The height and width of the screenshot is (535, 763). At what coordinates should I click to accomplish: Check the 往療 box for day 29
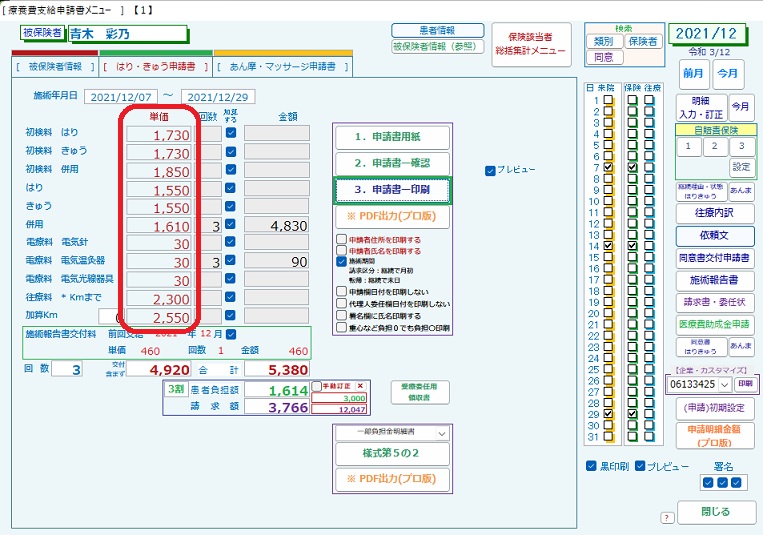click(x=650, y=414)
